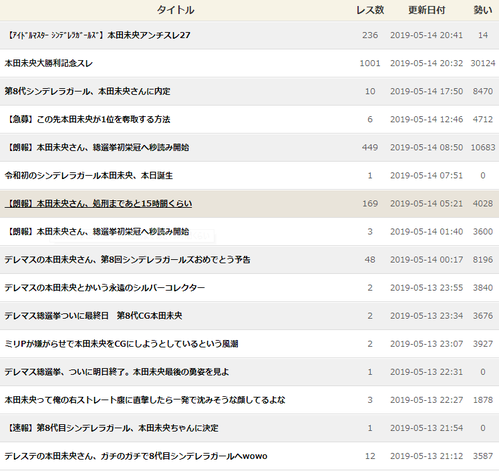Image resolution: width=499 pixels, height=471 pixels.
Task: Open thread デレマス総選挙ついに最終日 第8代CG本田未央
Action: point(93,315)
